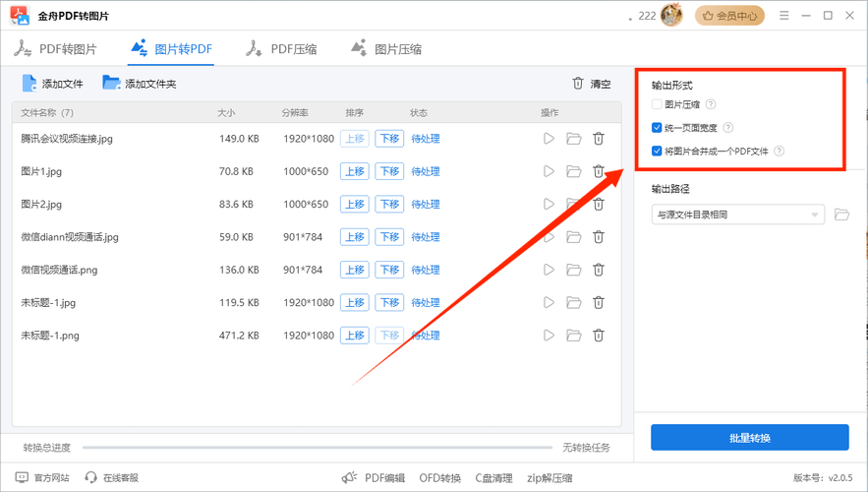Image resolution: width=868 pixels, height=492 pixels.
Task: Enable the 图片压缩 checkbox
Action: 657,104
